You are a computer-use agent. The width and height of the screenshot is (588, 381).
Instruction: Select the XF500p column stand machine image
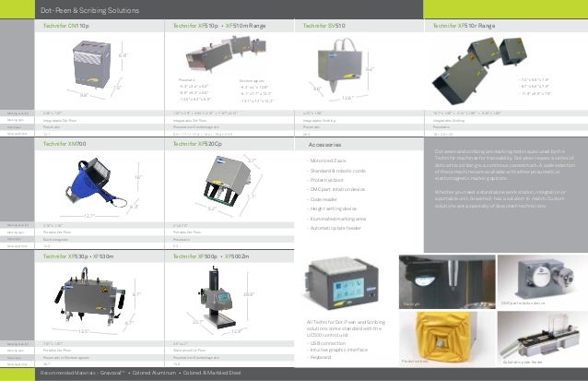(218, 297)
